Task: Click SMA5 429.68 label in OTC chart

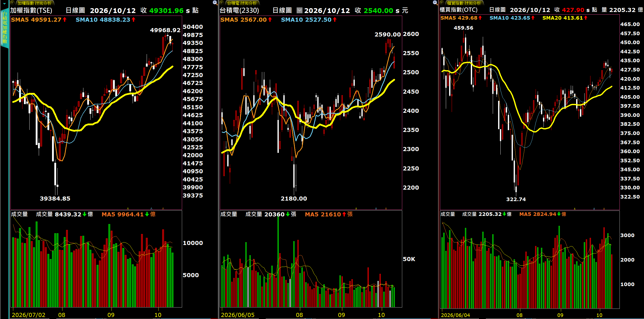Action: 459,18
